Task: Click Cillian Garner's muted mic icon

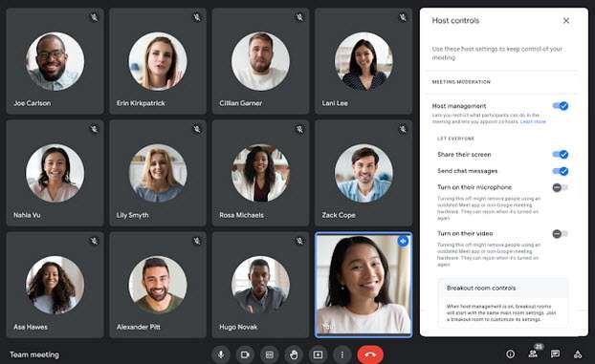Action: pos(299,17)
